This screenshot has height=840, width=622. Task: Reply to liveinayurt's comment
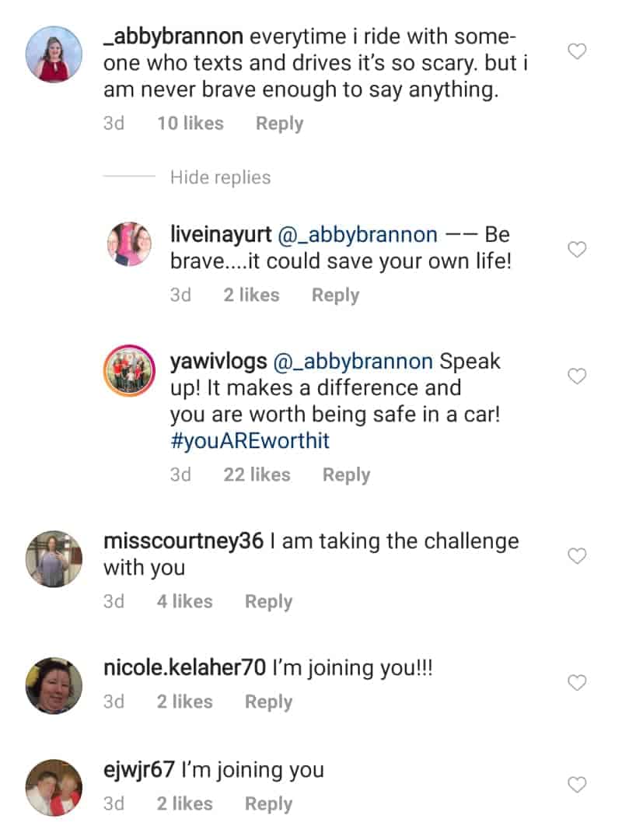click(x=335, y=296)
